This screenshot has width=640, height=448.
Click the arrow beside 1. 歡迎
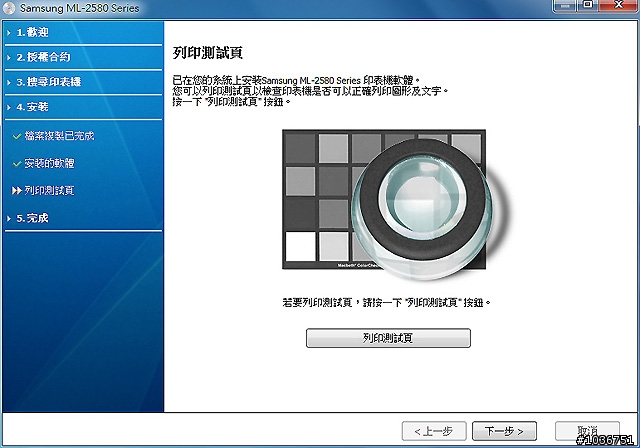point(9,33)
